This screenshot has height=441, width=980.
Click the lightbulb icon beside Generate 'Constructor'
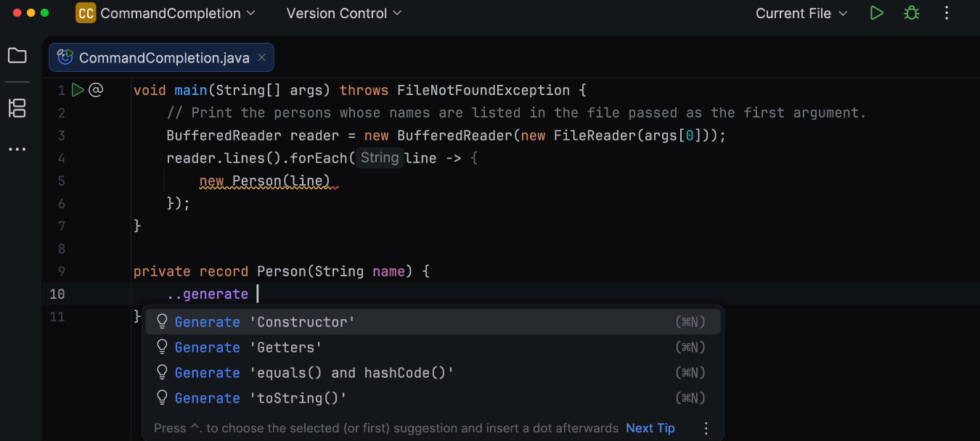(x=163, y=321)
